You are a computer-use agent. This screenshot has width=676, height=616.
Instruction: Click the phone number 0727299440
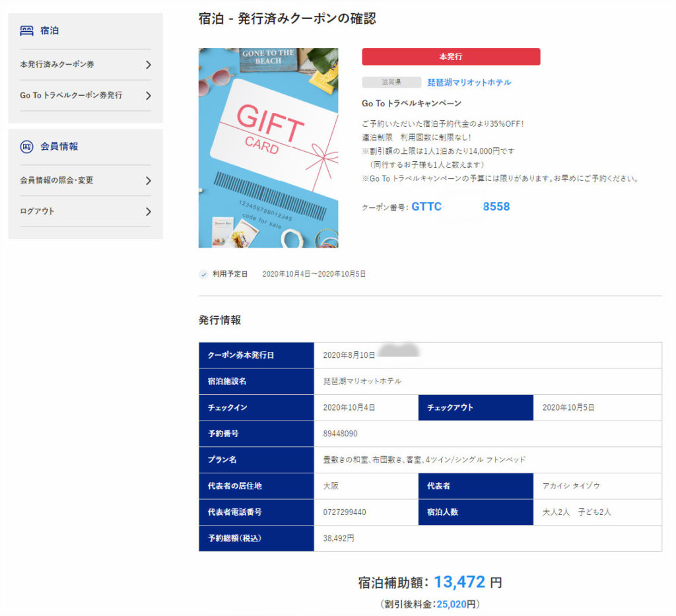[x=344, y=512]
